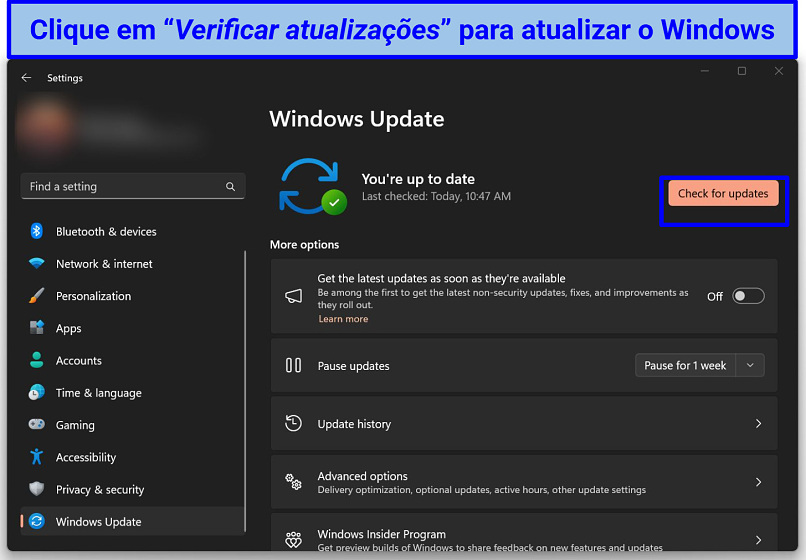Open Network & internet settings
This screenshot has width=806, height=560.
pos(132,264)
